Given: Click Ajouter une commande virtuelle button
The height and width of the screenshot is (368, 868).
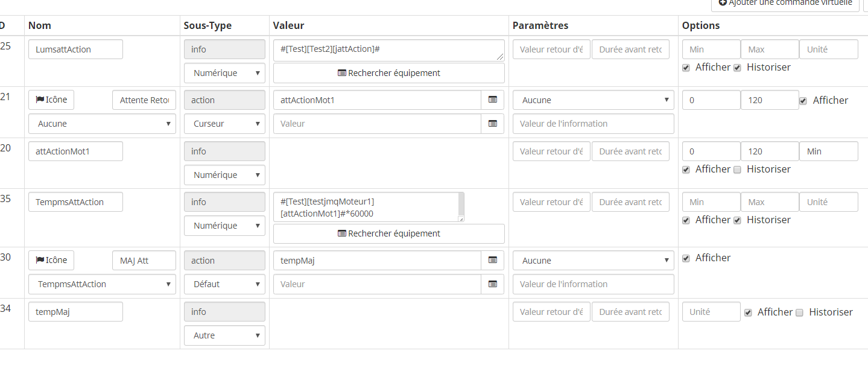Looking at the screenshot, I should pyautogui.click(x=785, y=4).
